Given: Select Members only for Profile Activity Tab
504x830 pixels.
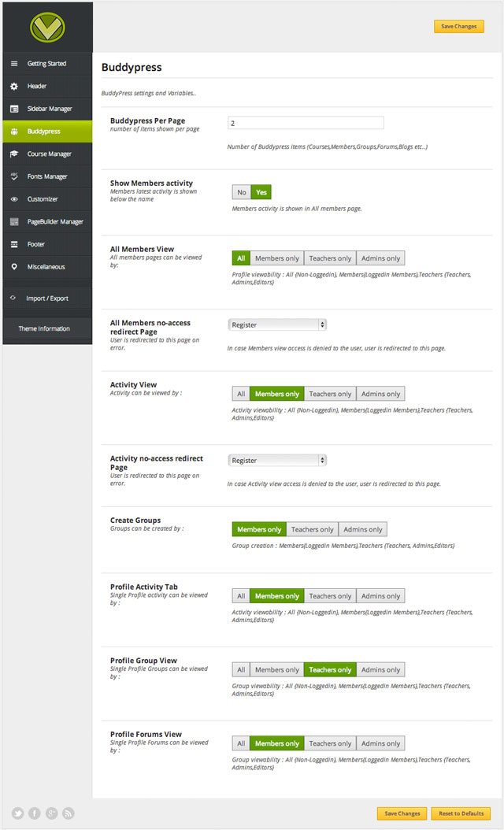Looking at the screenshot, I should click(x=277, y=596).
